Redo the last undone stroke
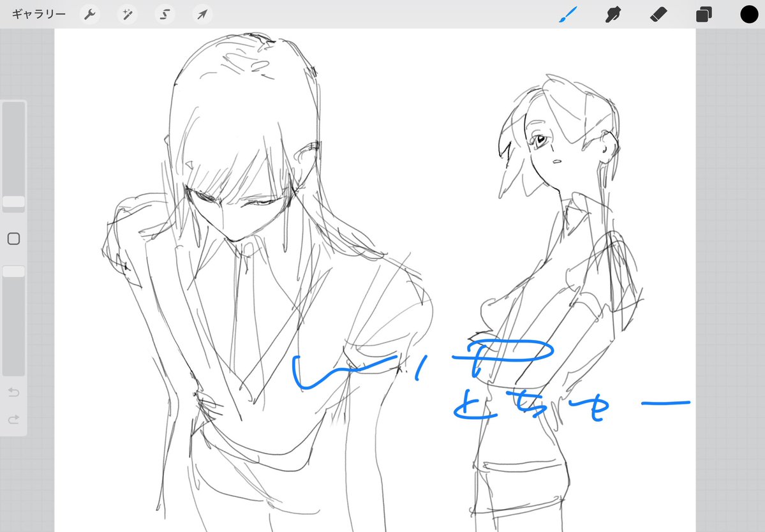Viewport: 765px width, 532px height. pyautogui.click(x=13, y=419)
